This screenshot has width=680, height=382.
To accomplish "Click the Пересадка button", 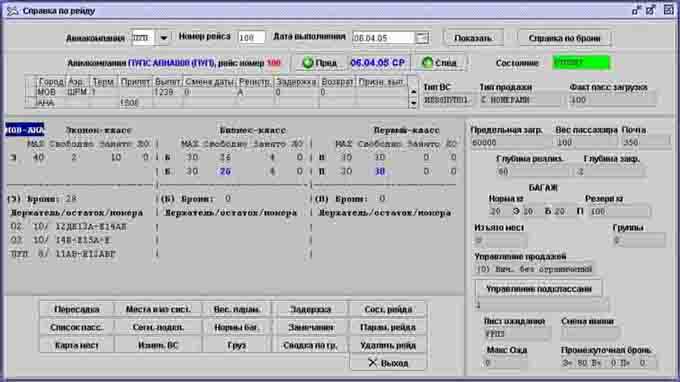I will tap(77, 309).
